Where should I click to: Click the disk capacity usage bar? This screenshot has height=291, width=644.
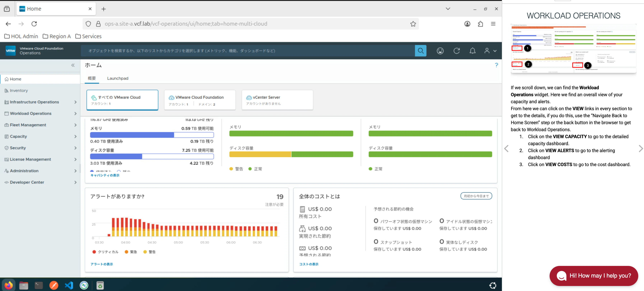tap(152, 156)
